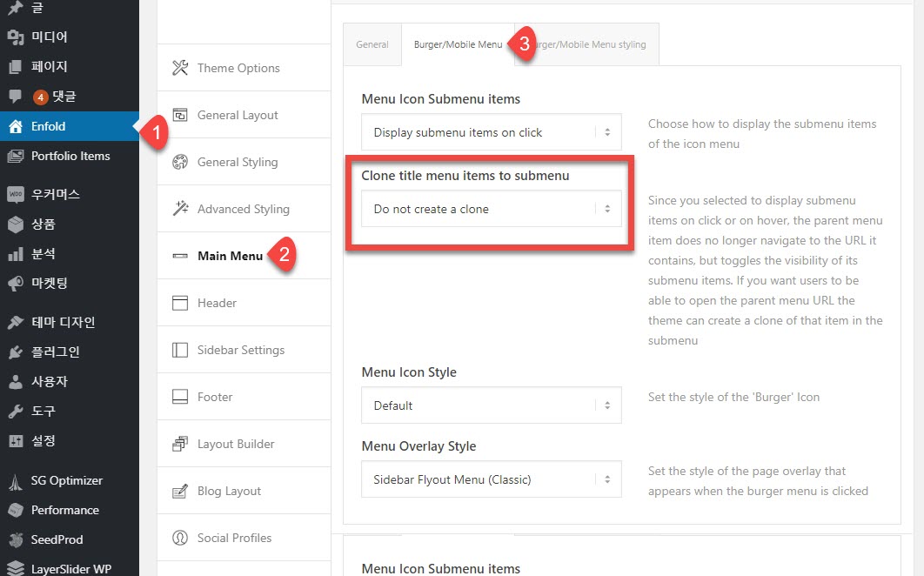Open Layout Builder section
The width and height of the screenshot is (924, 576).
click(244, 444)
